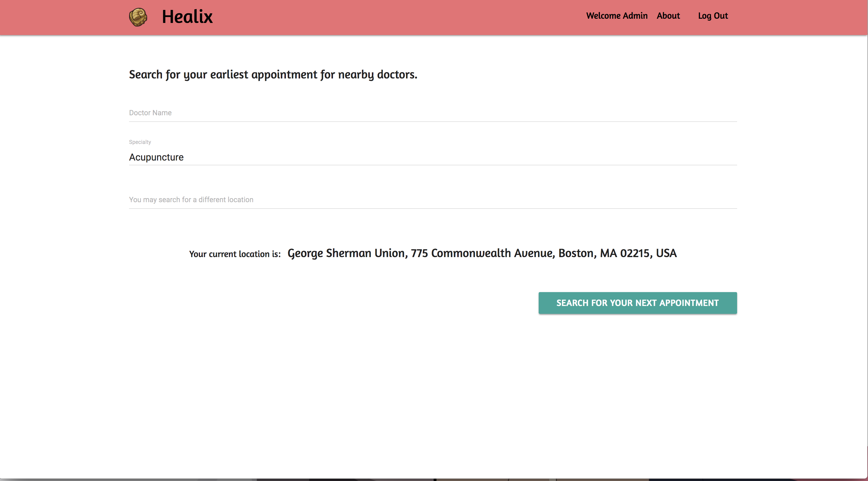Click 'nearby doctors.' in the heading
Screen dimensions: 868x481
click(x=377, y=75)
